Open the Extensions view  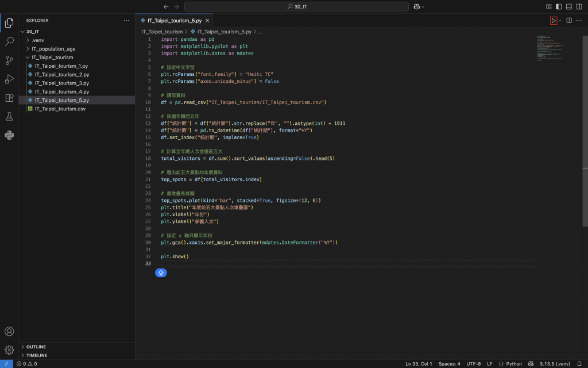tap(9, 98)
